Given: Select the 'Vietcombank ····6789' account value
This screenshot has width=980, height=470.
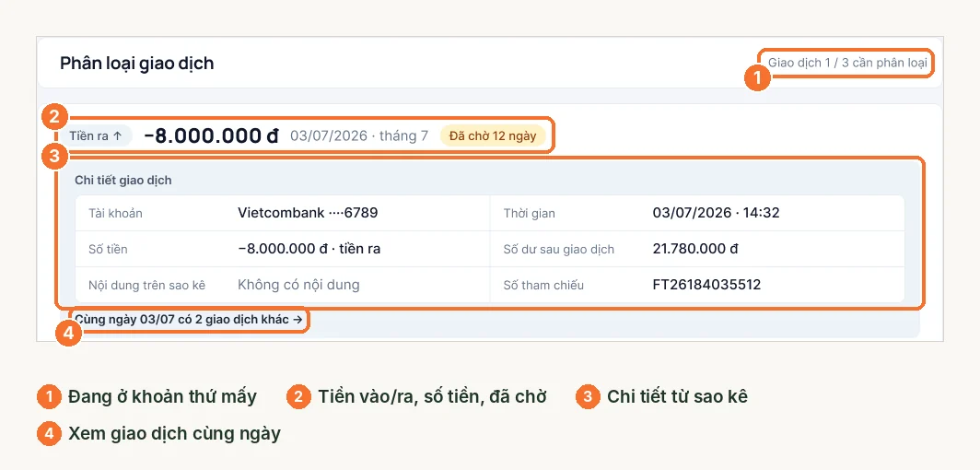Looking at the screenshot, I should point(309,213).
